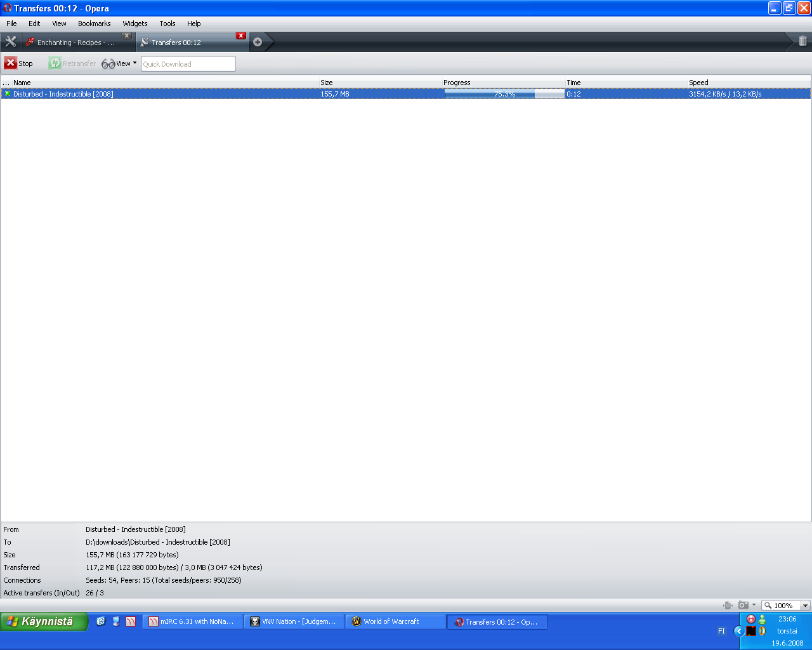Click the D:\downloads destination path text

pos(158,542)
